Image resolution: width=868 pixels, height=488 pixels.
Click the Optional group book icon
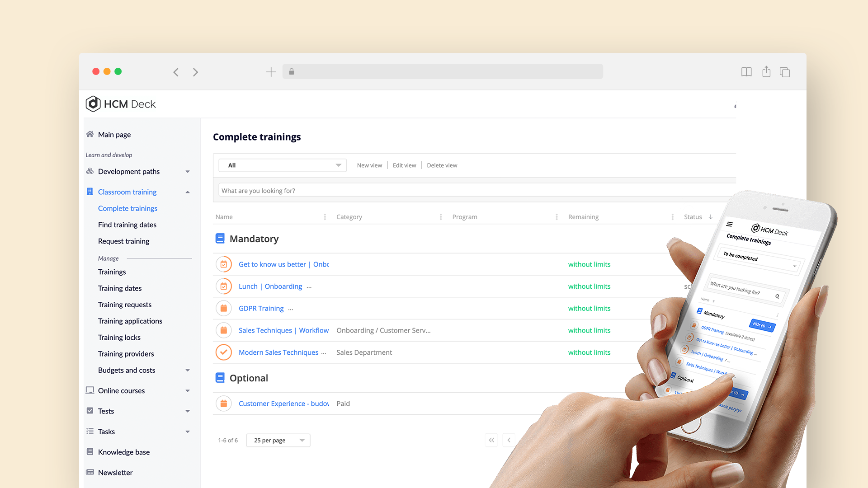tap(220, 378)
